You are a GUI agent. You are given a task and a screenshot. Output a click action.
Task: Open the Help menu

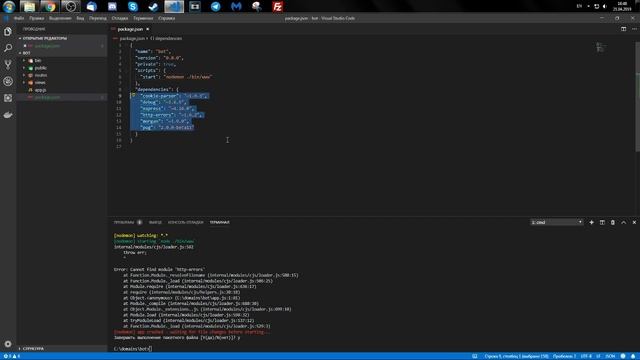pyautogui.click(x=167, y=18)
